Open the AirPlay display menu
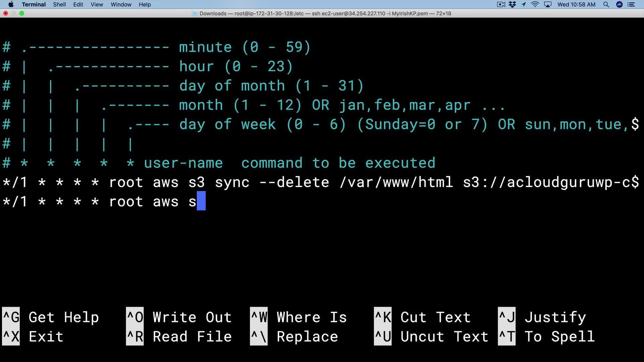Image resolution: width=644 pixels, height=362 pixels. 548,4
